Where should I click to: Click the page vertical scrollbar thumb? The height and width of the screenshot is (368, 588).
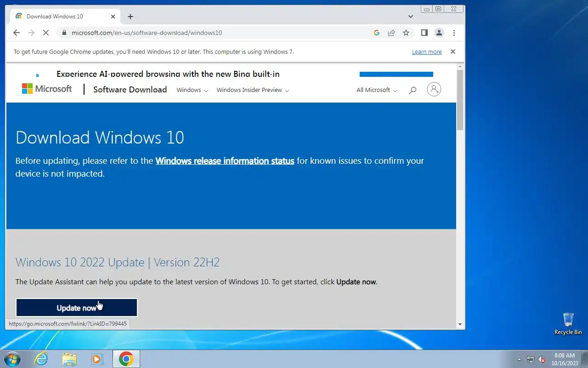pos(460,100)
